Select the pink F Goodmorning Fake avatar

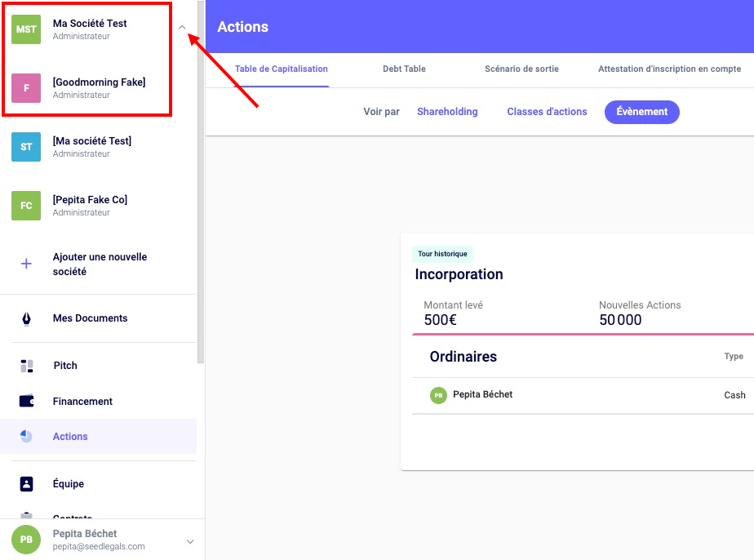[x=26, y=88]
